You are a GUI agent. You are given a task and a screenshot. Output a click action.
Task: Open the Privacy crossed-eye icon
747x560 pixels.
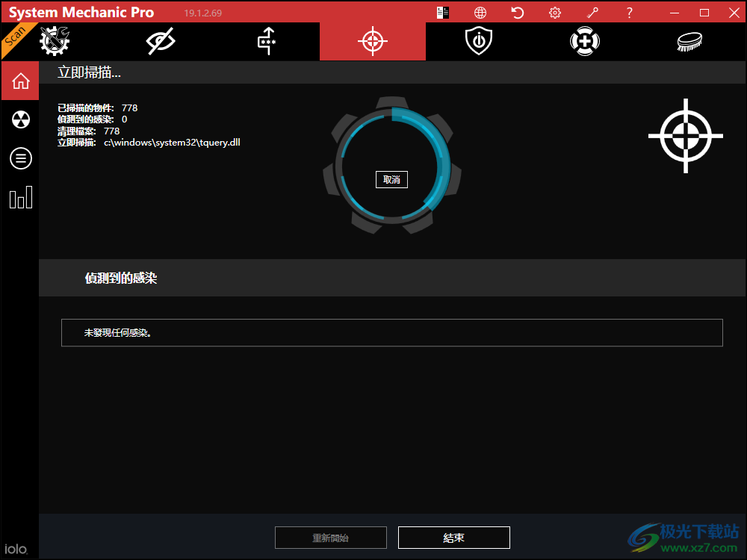click(161, 41)
